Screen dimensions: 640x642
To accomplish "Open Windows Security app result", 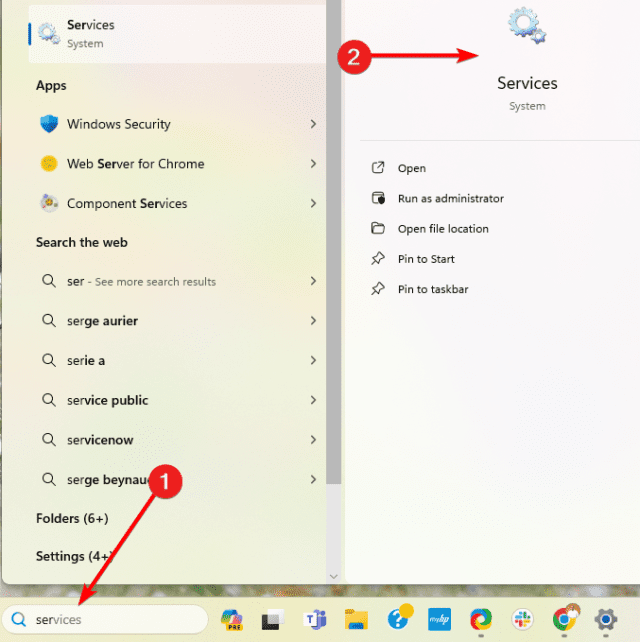I will [177, 124].
